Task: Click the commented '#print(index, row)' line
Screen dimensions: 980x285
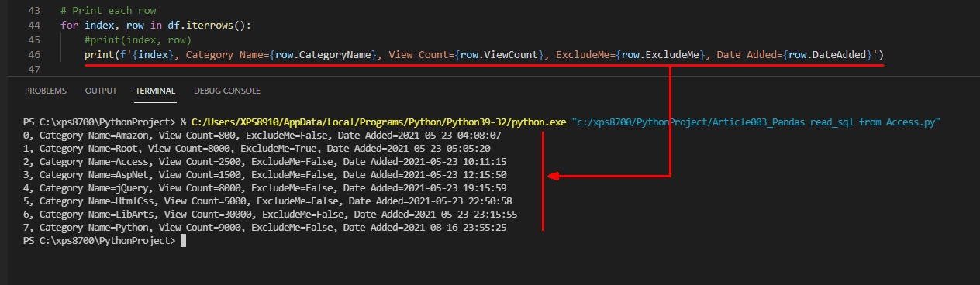Action: (138, 39)
